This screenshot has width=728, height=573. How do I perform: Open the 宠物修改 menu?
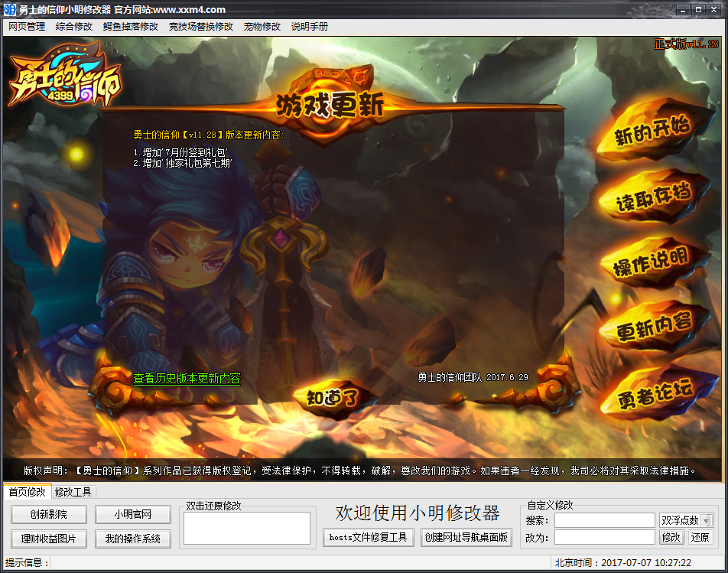(x=262, y=27)
